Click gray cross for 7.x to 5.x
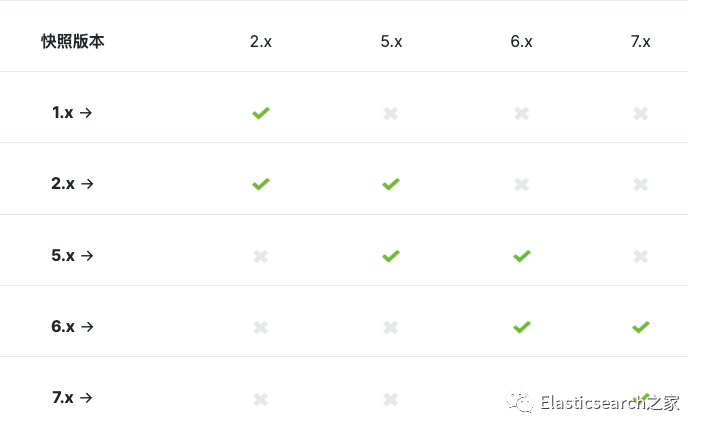Viewport: 702px width, 433px height. (391, 399)
